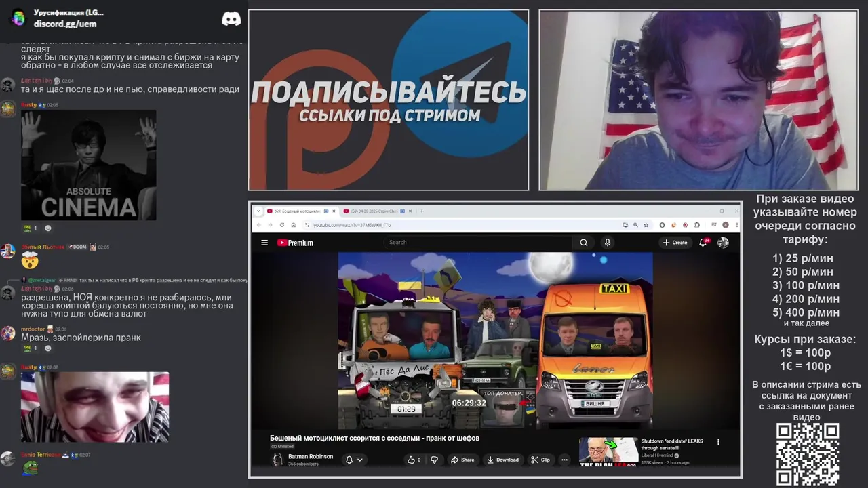Expand subscription notification bell dropdown

(353, 460)
